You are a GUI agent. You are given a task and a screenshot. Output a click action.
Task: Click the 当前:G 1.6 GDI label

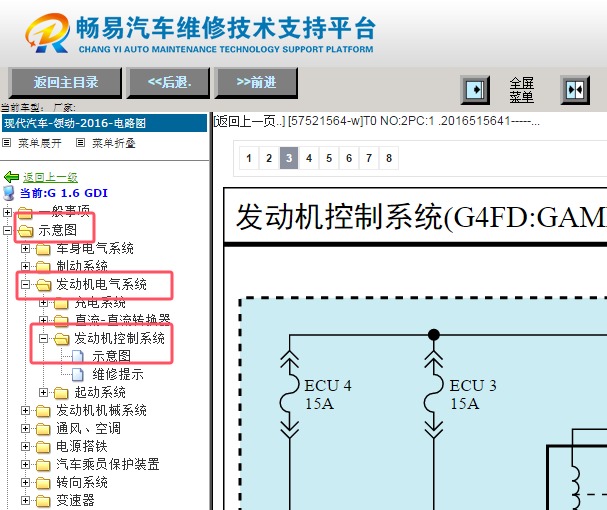pos(63,193)
